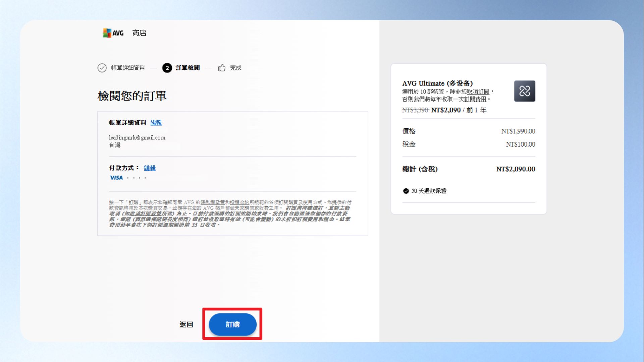Image resolution: width=644 pixels, height=362 pixels.
Task: Click the 稅金 amount NT$100.00
Action: pyautogui.click(x=521, y=144)
